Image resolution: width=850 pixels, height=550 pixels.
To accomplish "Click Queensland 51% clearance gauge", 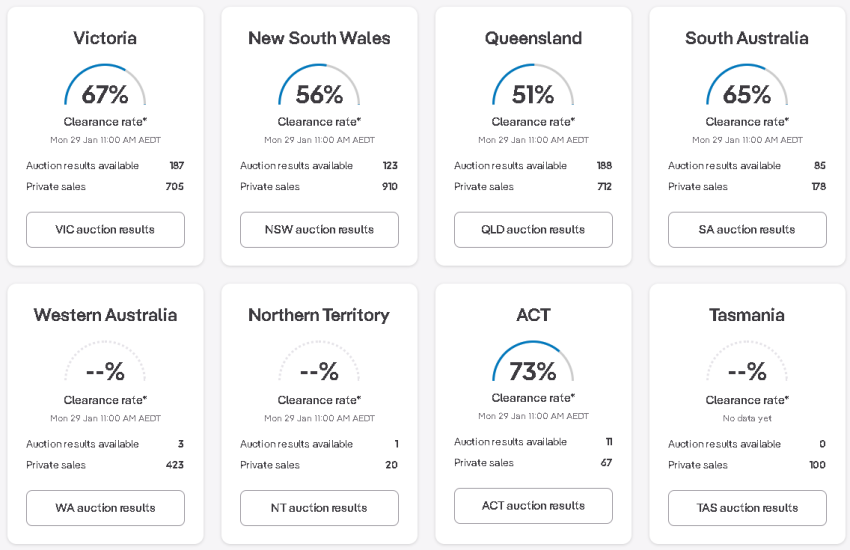I will tap(533, 86).
